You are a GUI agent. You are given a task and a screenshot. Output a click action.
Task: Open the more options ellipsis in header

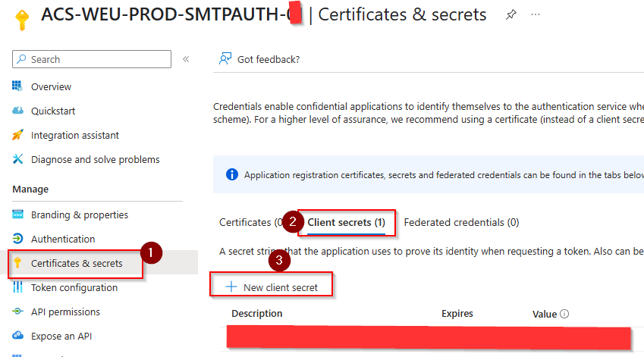536,15
